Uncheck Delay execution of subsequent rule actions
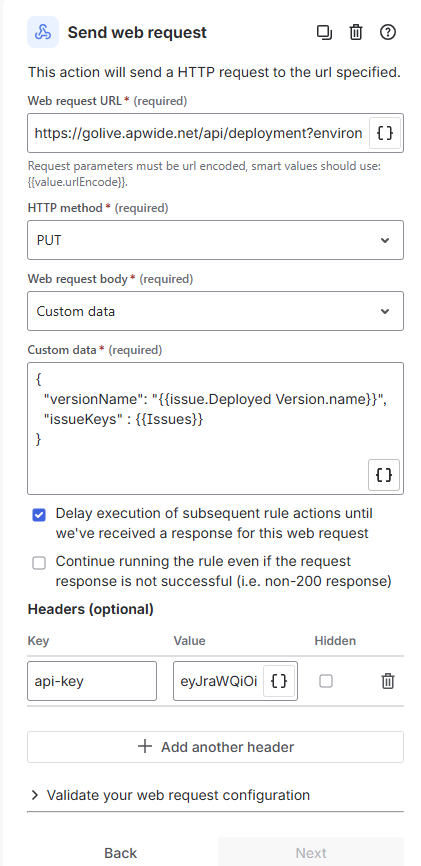The height and width of the screenshot is (866, 421). click(x=39, y=516)
